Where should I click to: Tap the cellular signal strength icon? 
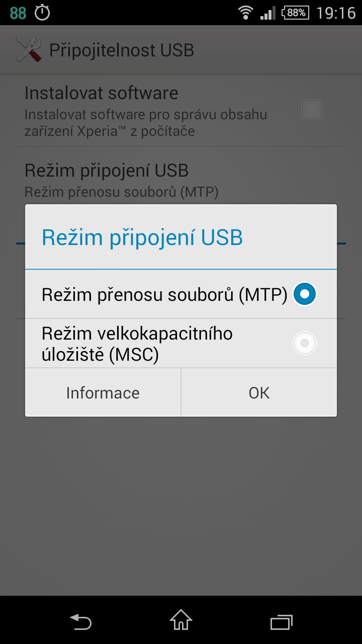(x=268, y=13)
